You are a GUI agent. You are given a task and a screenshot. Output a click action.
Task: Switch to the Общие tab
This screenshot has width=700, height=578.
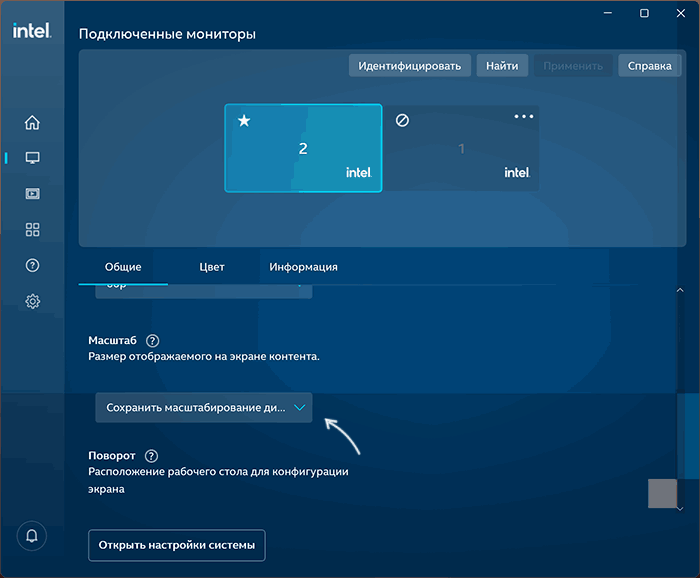tap(123, 267)
